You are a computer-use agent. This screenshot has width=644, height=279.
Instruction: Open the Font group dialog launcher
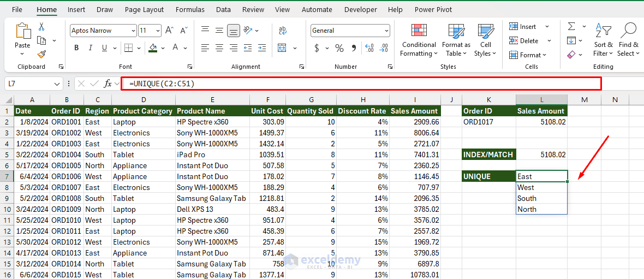tap(190, 67)
